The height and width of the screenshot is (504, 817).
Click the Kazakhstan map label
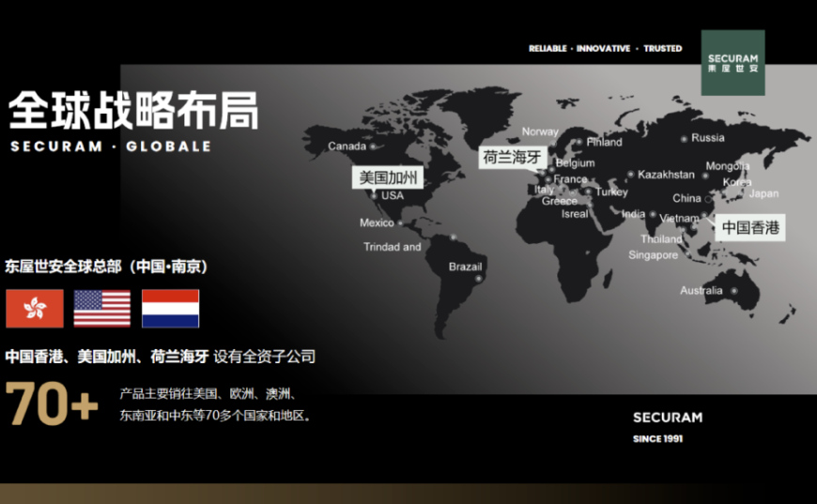point(666,175)
